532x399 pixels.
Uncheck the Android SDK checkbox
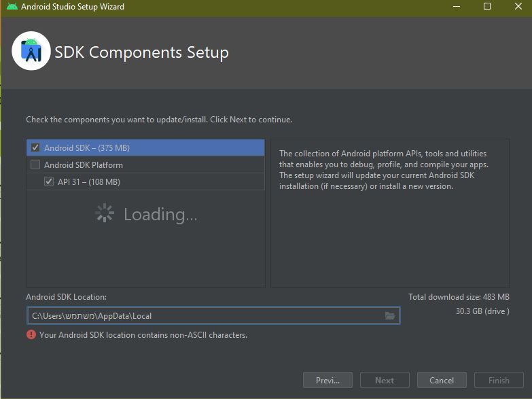coord(35,148)
